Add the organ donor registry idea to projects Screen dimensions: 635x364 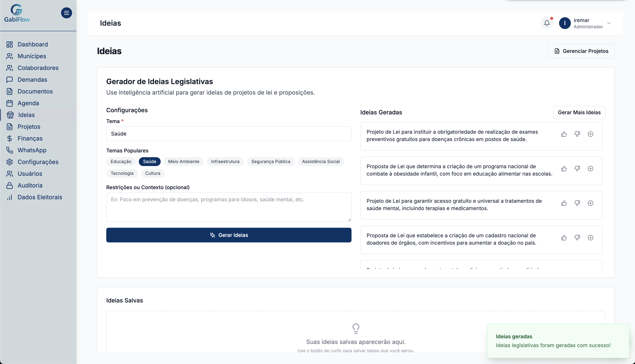[x=591, y=237]
